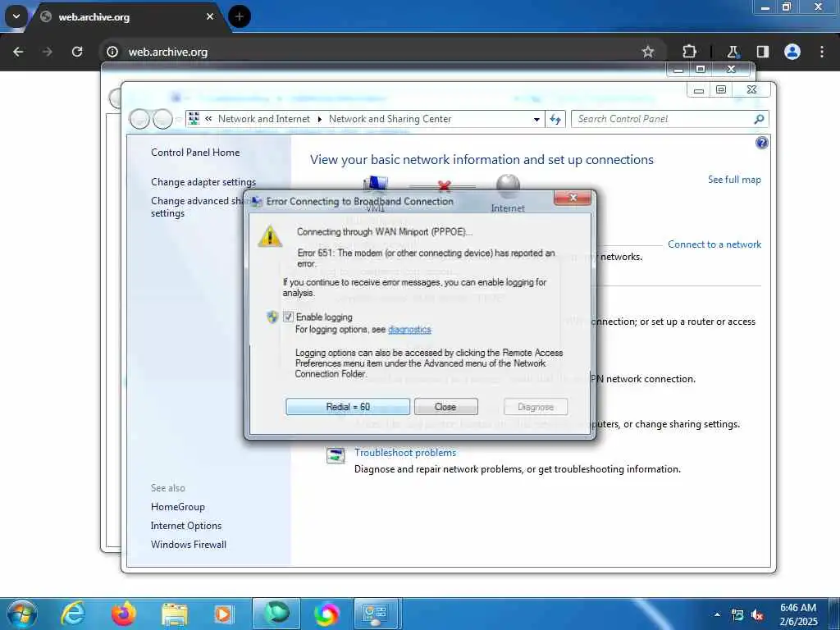Click the Control Panel help question mark icon
Screen dimensions: 840x630
click(x=762, y=143)
